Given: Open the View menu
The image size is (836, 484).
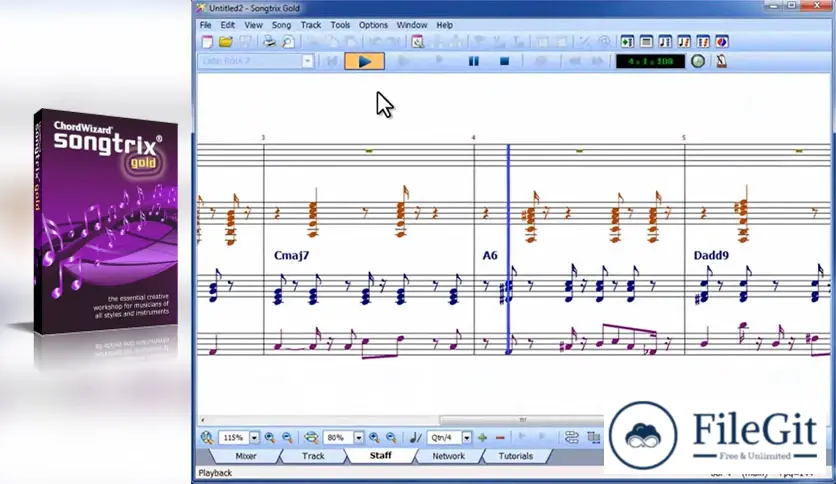Looking at the screenshot, I should pyautogui.click(x=253, y=25).
